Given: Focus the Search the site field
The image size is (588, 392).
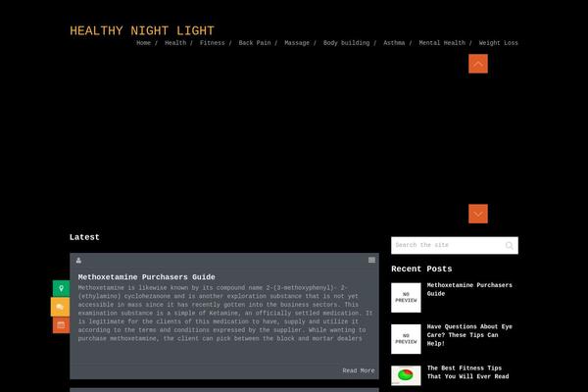Looking at the screenshot, I should point(455,245).
